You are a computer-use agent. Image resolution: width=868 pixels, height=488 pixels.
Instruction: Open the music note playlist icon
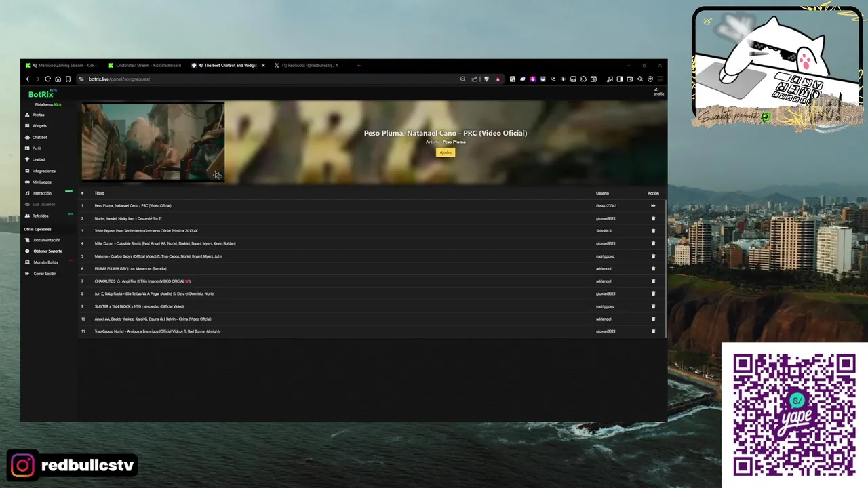(610, 79)
